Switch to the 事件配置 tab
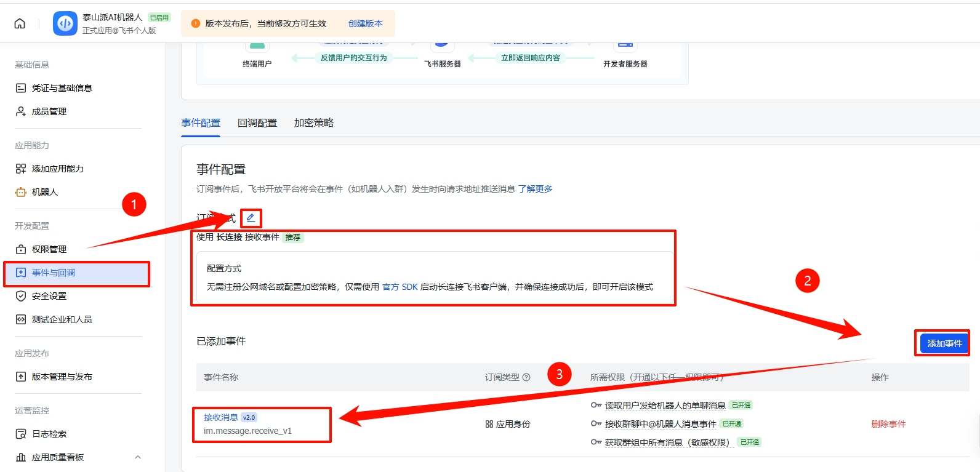 (x=201, y=123)
